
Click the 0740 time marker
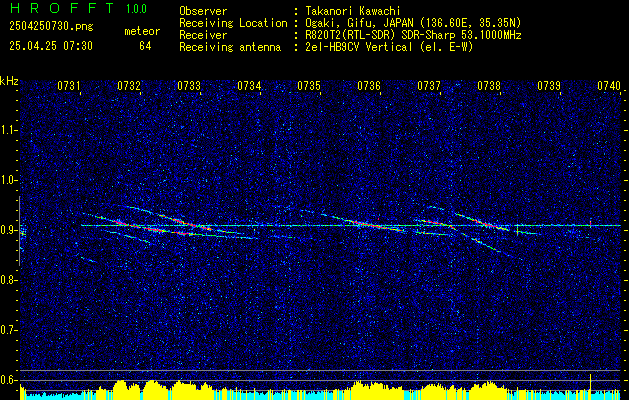pyautogui.click(x=609, y=86)
